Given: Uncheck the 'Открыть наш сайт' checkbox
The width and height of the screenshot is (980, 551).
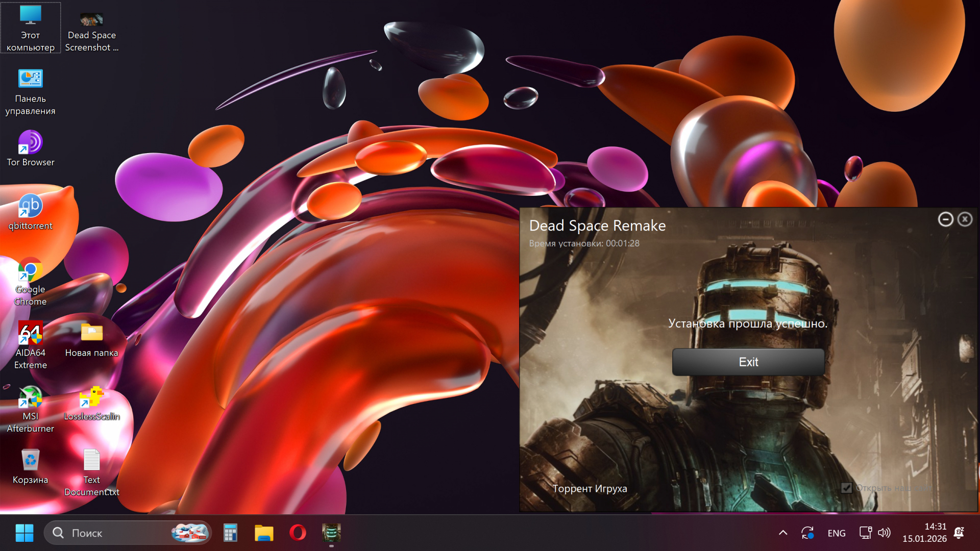Looking at the screenshot, I should (x=846, y=488).
